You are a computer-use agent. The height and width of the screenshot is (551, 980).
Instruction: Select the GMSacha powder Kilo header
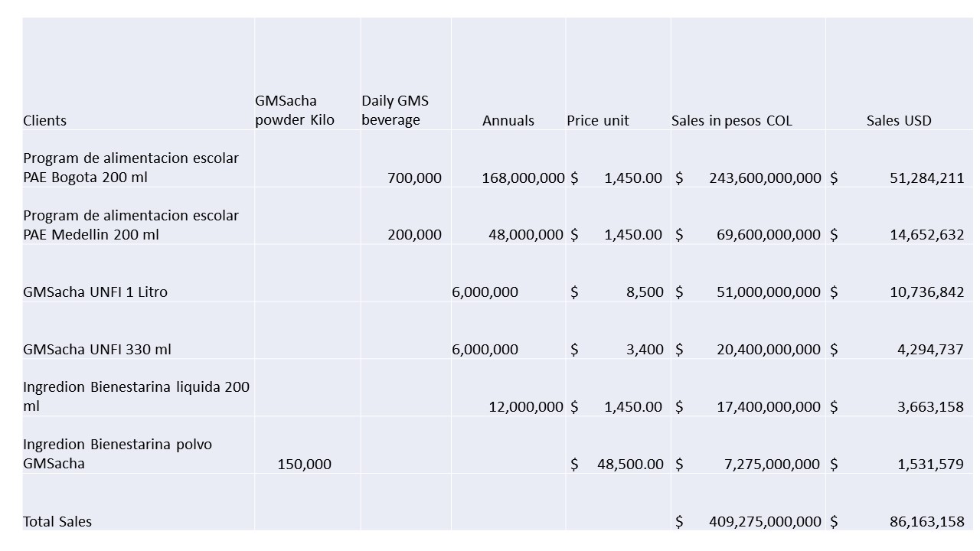tap(295, 110)
